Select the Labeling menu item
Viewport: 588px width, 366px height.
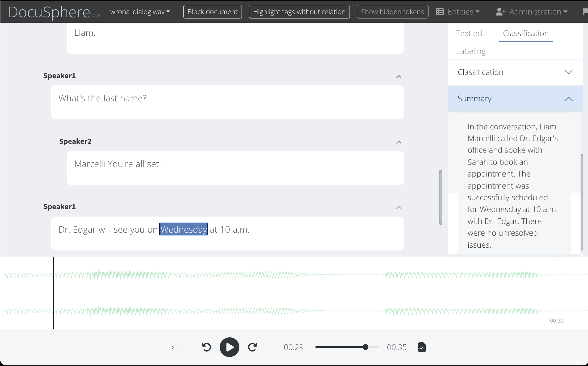(x=470, y=51)
